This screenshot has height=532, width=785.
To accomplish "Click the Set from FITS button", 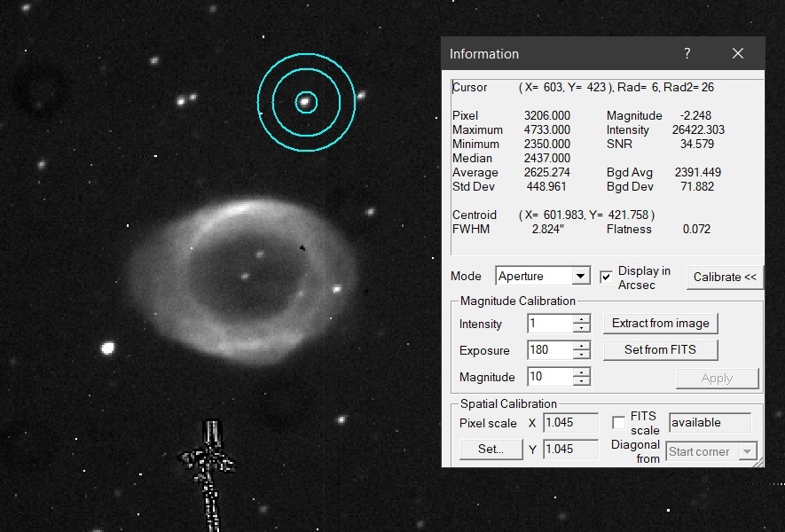I will (x=660, y=350).
